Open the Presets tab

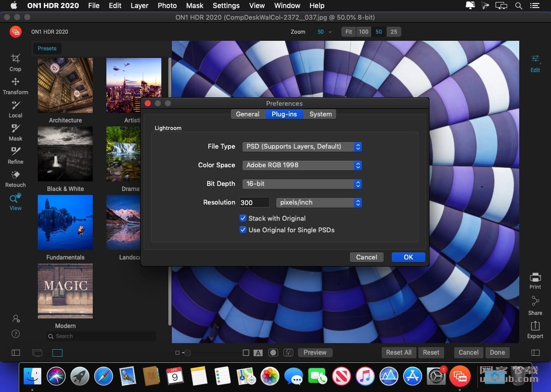(x=47, y=48)
